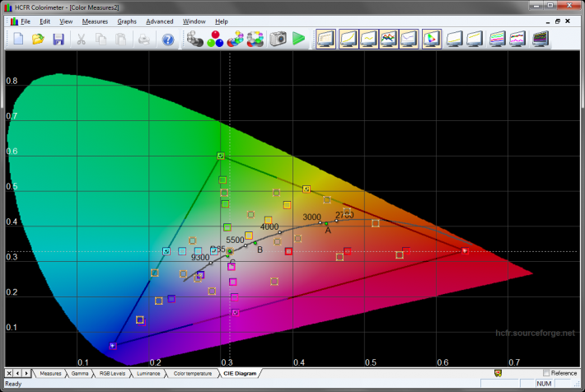The width and height of the screenshot is (585, 392).
Task: Click the Print icon
Action: [x=144, y=39]
